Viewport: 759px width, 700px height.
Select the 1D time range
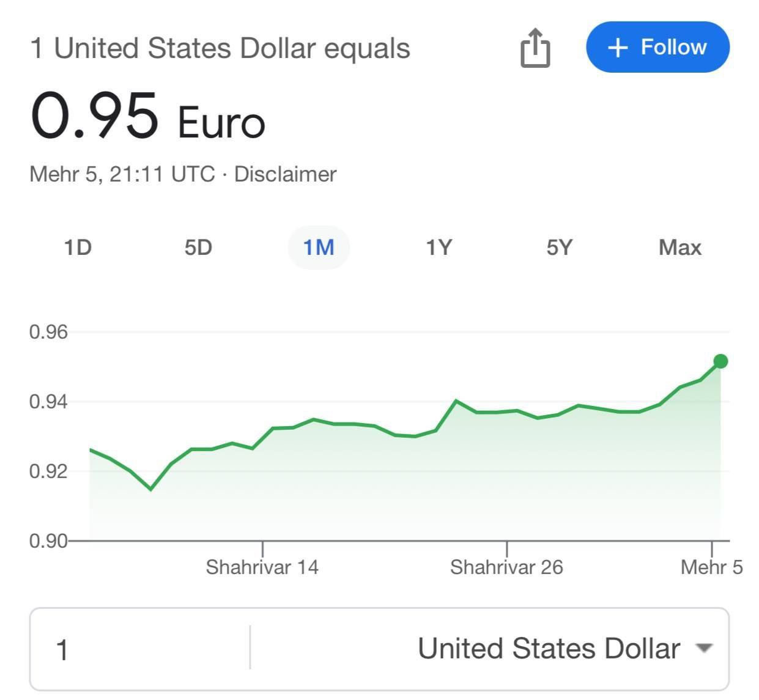click(78, 248)
